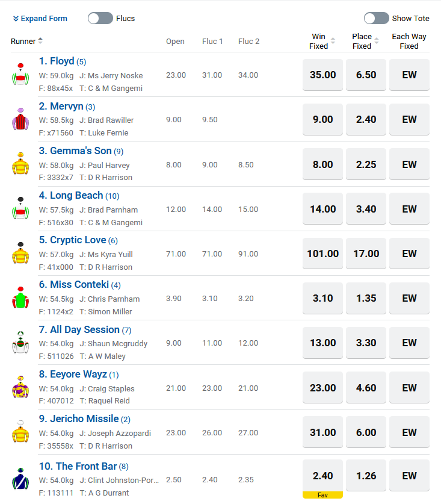Screen dimensions: 441x504
Task: Enable the Flucs toggle
Action: [100, 18]
